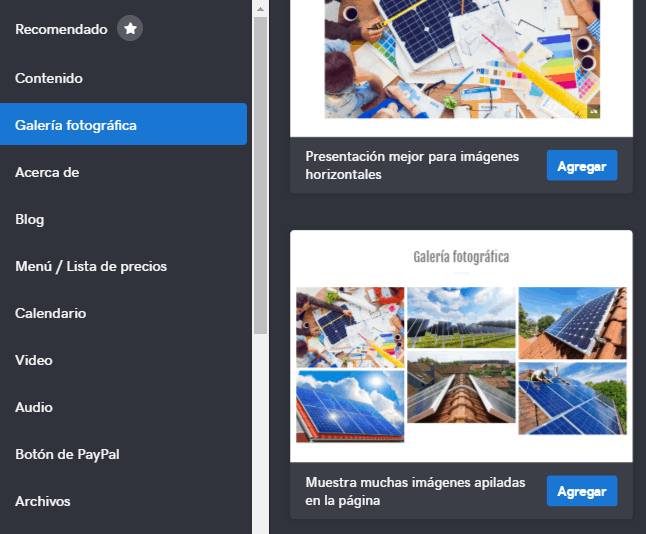646x534 pixels.
Task: Choose Blog from the section list
Action: click(x=29, y=219)
